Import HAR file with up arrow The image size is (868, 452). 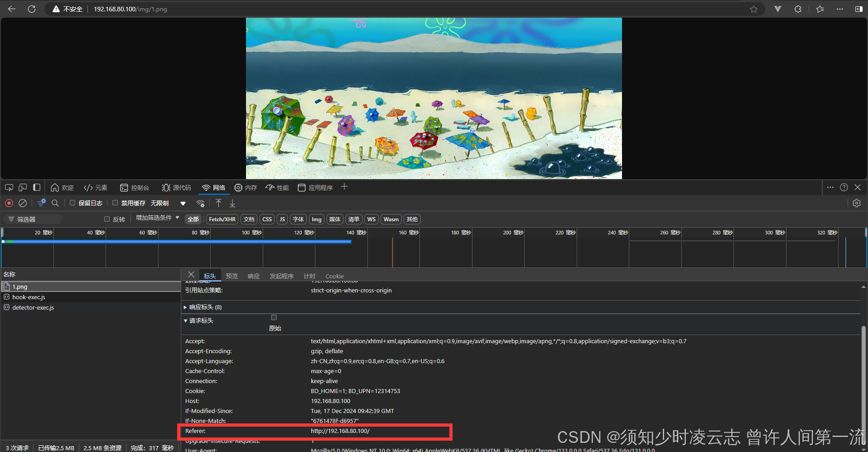click(219, 203)
